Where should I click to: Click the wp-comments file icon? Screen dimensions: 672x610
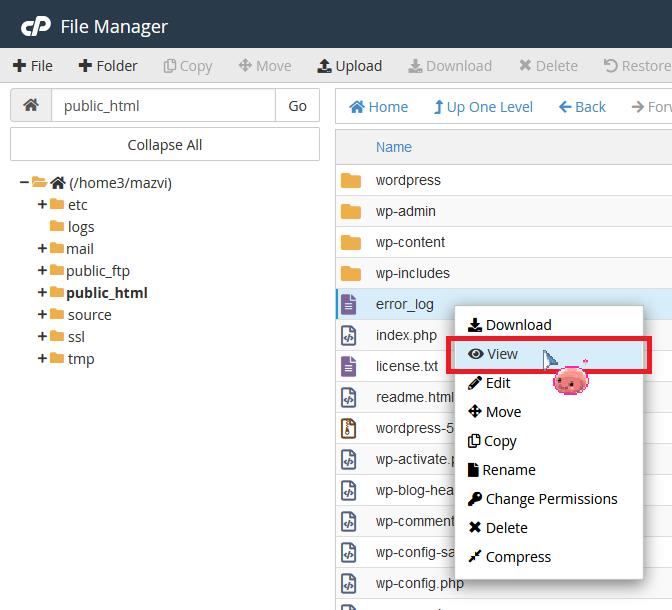point(348,521)
